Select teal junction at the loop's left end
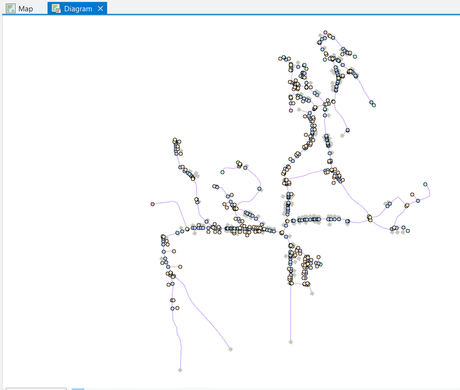Image resolution: width=460 pixels, height=390 pixels. coord(222,172)
